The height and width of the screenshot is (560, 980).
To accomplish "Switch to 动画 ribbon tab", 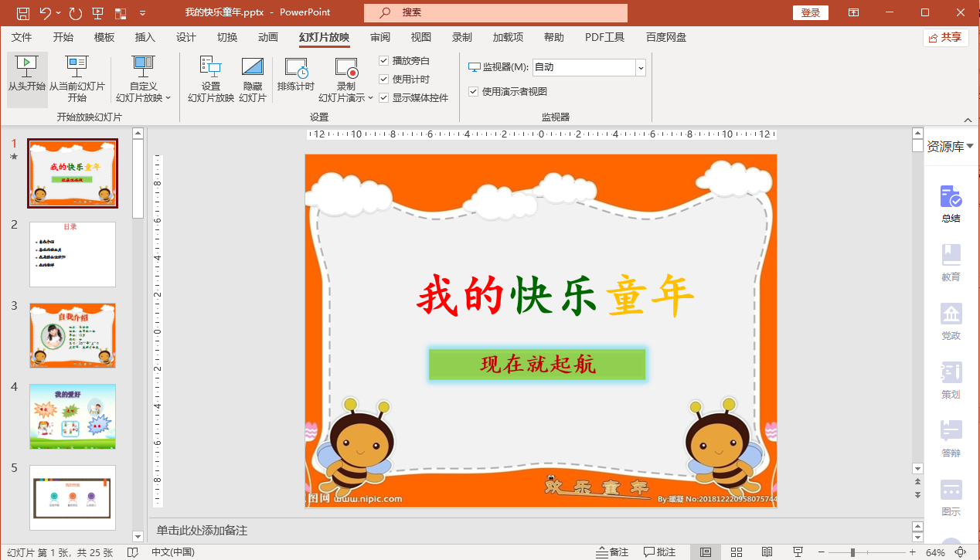I will tap(267, 37).
